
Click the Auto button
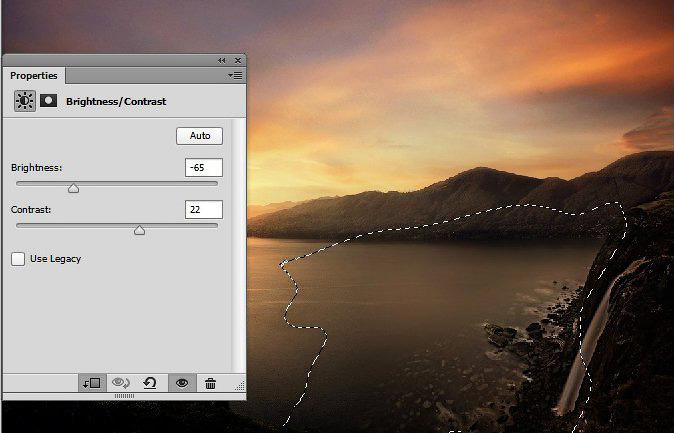coord(199,136)
